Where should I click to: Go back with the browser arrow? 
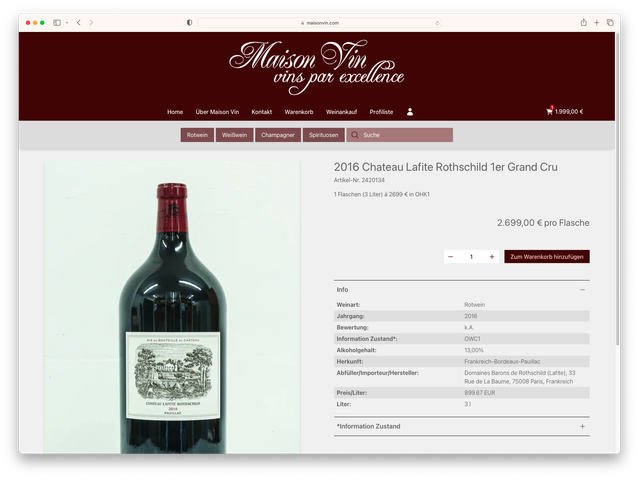pyautogui.click(x=79, y=22)
